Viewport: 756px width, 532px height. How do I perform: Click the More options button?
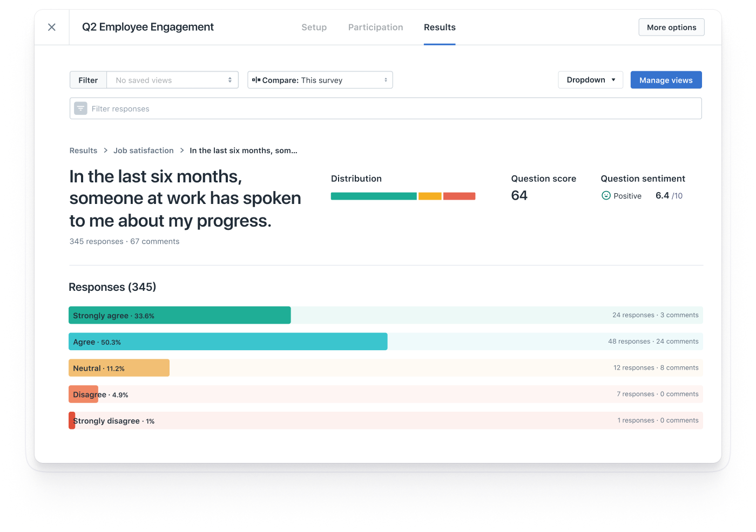[671, 28]
